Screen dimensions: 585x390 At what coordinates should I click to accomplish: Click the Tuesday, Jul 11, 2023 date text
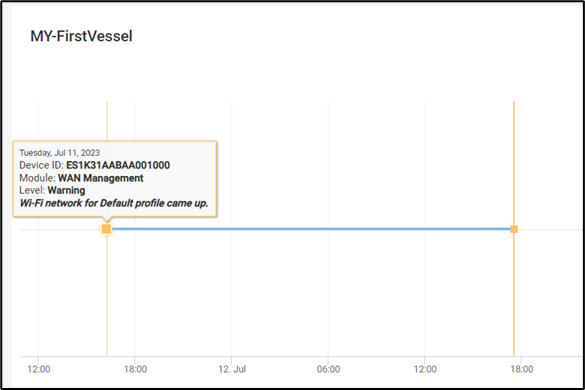[x=60, y=153]
